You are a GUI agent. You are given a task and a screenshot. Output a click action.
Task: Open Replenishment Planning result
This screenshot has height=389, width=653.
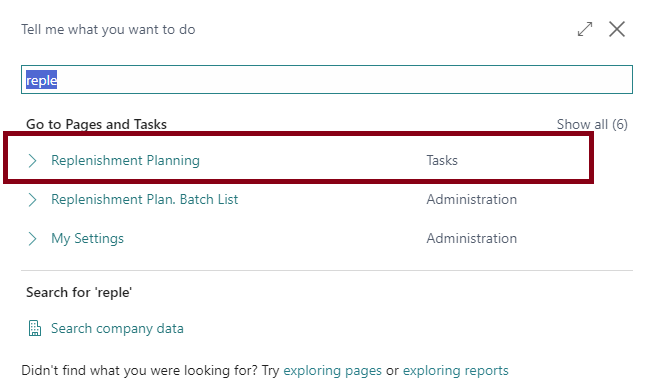[125, 160]
